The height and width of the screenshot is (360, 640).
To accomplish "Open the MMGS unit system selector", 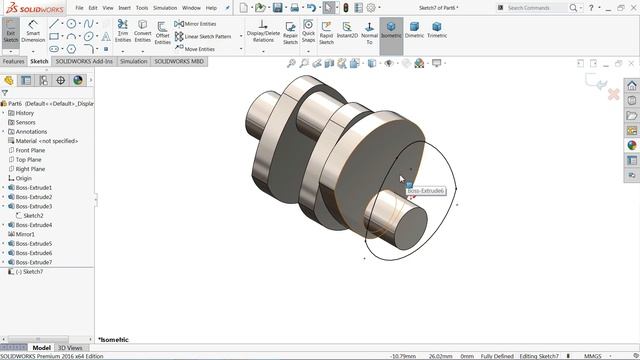I will (593, 356).
